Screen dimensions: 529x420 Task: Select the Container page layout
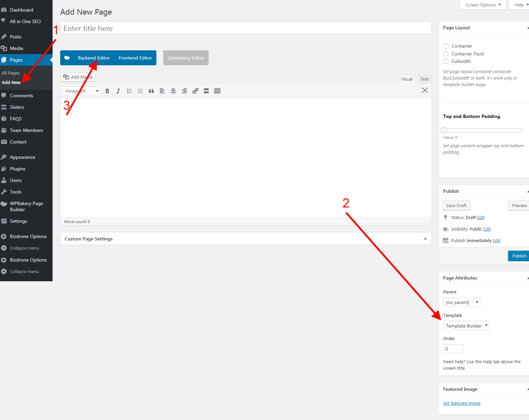446,46
